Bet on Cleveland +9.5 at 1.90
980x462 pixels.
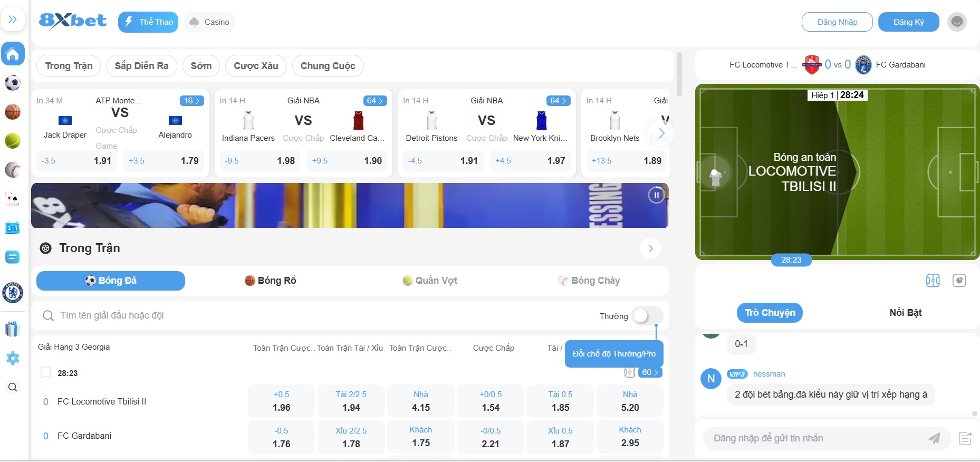tap(347, 161)
